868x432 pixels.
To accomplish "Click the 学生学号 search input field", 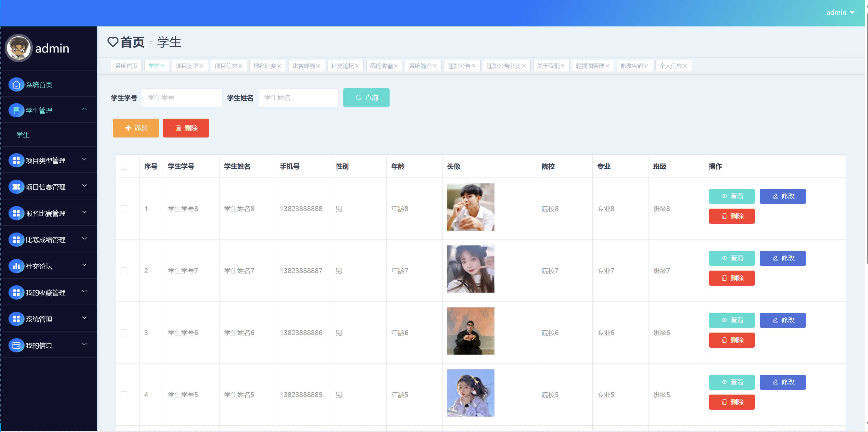I will [182, 98].
